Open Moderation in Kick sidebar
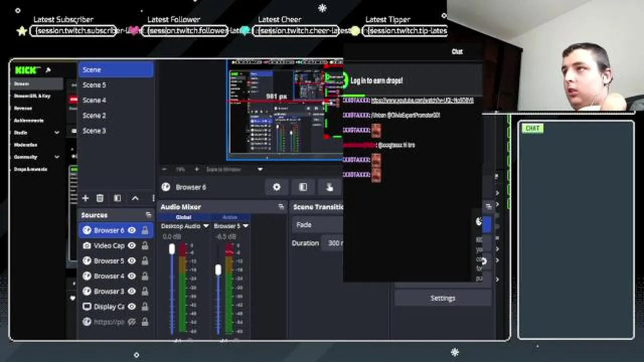The image size is (644, 362). pyautogui.click(x=26, y=145)
